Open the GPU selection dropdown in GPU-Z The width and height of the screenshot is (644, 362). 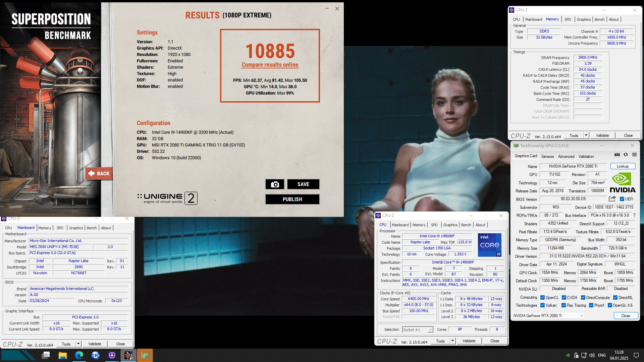[548, 316]
